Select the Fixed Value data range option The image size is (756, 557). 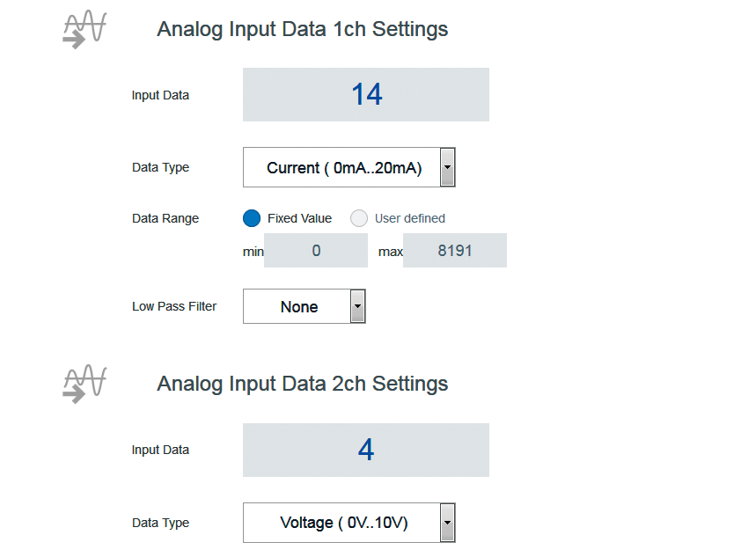(x=252, y=218)
